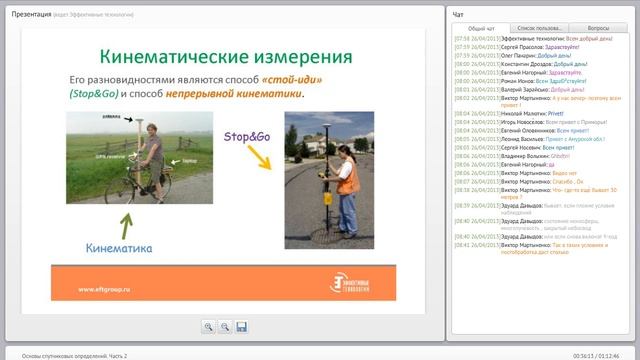
Task: Click the slide heading Кинематические измерения
Action: pos(226,56)
